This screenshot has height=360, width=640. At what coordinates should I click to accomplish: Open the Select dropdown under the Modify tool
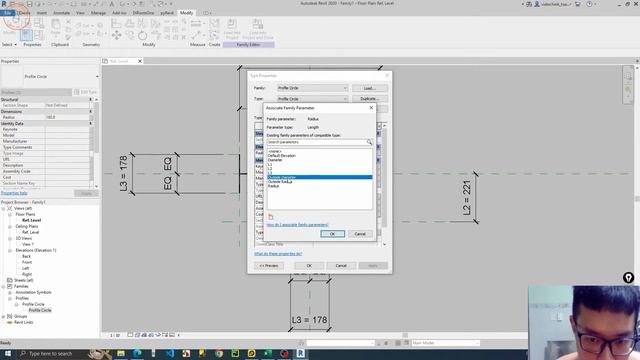tap(9, 44)
